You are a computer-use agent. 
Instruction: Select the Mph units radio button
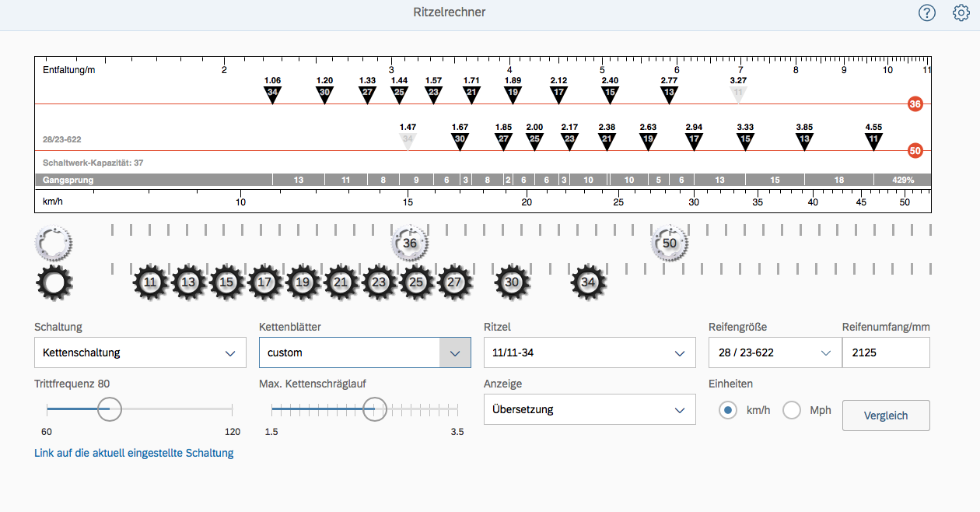[x=792, y=410]
